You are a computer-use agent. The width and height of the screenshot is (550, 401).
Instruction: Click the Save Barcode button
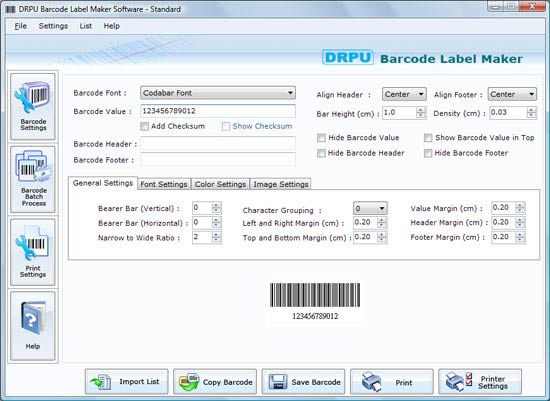point(303,382)
